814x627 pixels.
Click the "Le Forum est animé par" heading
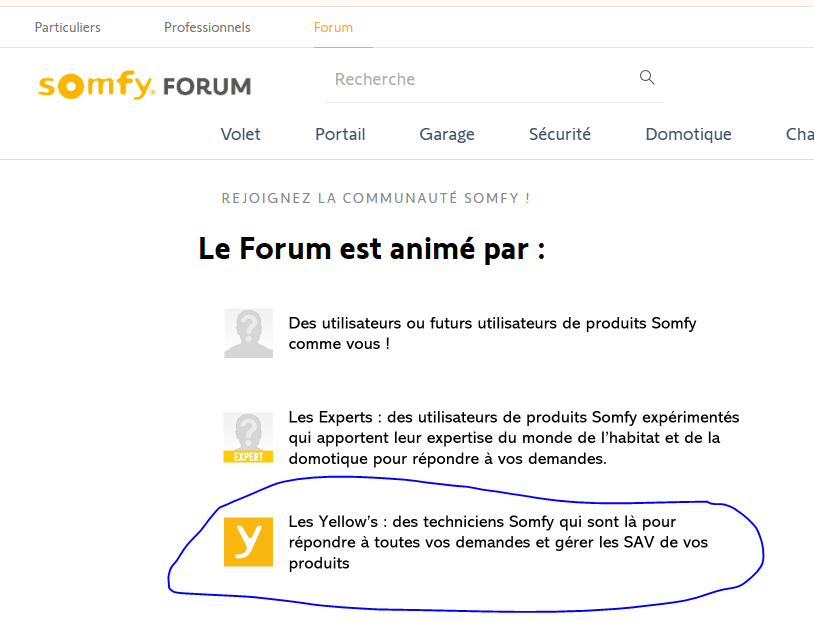372,249
